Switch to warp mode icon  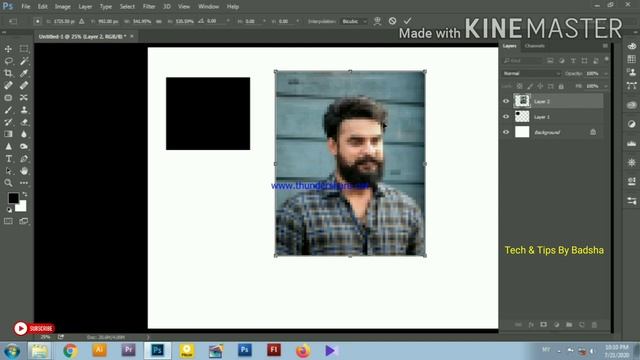(x=378, y=21)
